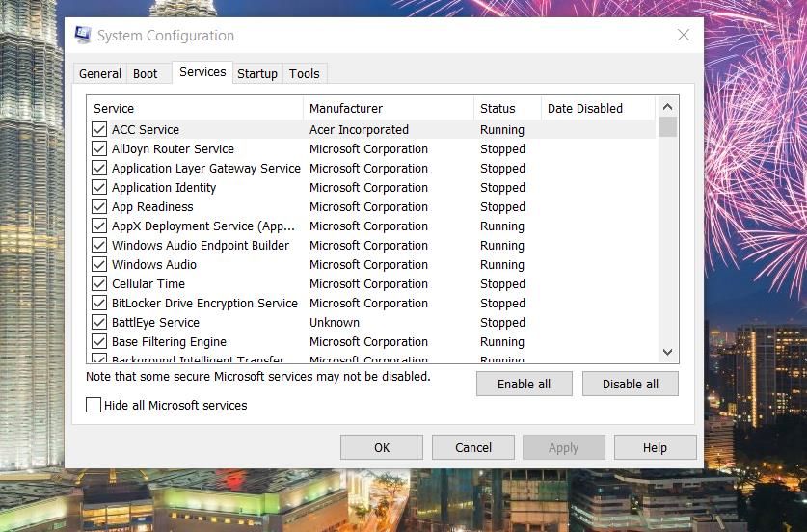The width and height of the screenshot is (807, 532).
Task: Enable Hide all Microsoft services checkbox
Action: (94, 406)
